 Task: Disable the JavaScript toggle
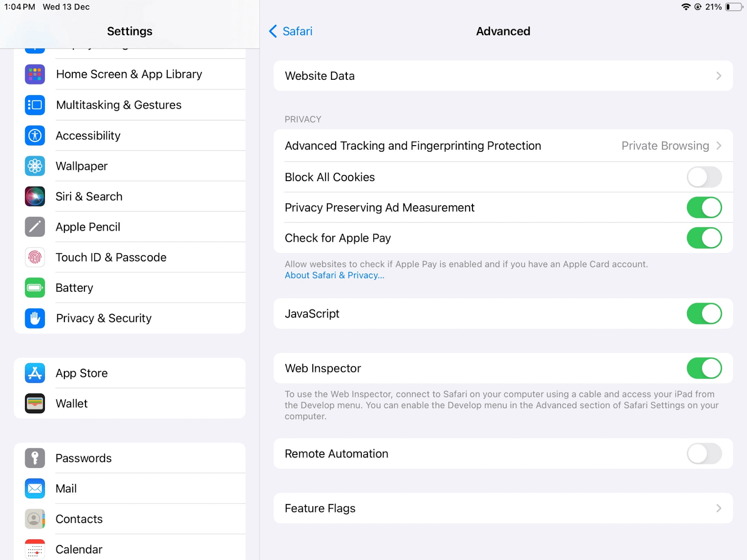(x=704, y=314)
